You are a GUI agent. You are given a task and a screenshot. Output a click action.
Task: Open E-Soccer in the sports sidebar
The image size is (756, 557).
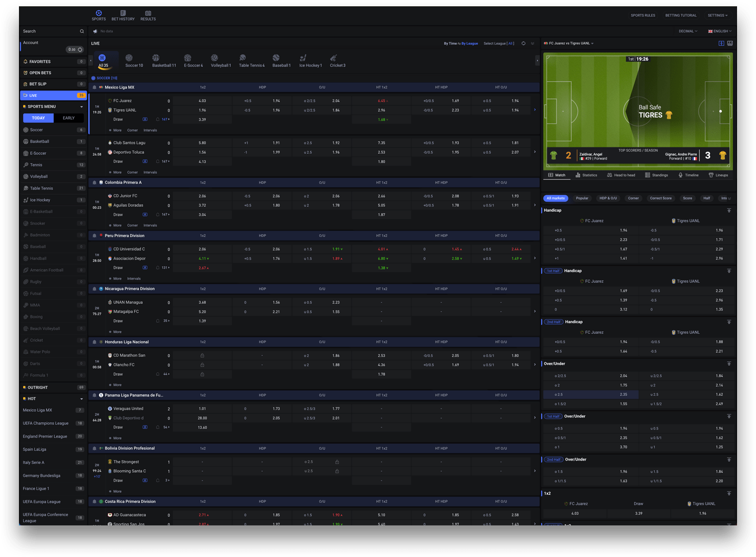point(53,153)
